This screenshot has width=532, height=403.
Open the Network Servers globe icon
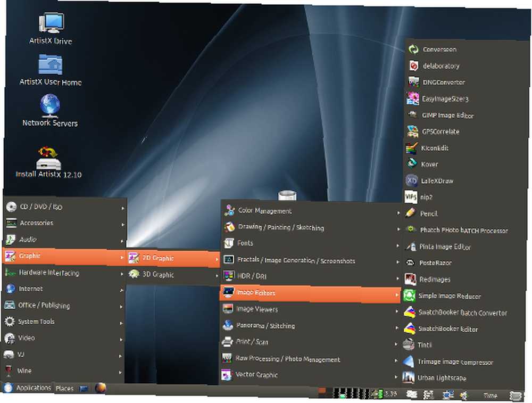(x=50, y=104)
